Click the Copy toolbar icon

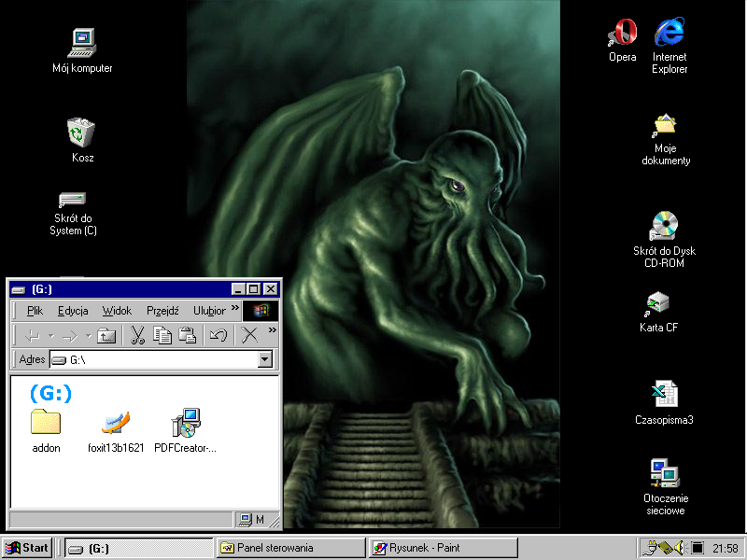click(162, 335)
